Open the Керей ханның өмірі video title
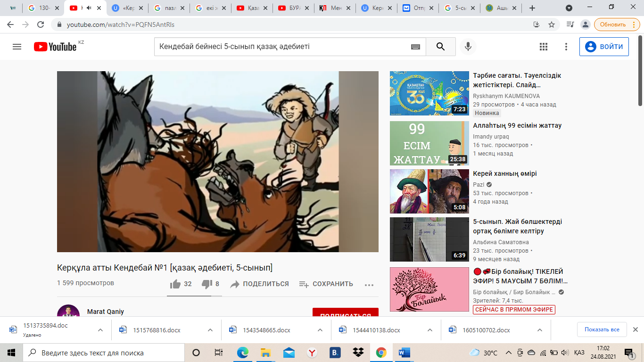This screenshot has width=644, height=362. click(x=505, y=173)
